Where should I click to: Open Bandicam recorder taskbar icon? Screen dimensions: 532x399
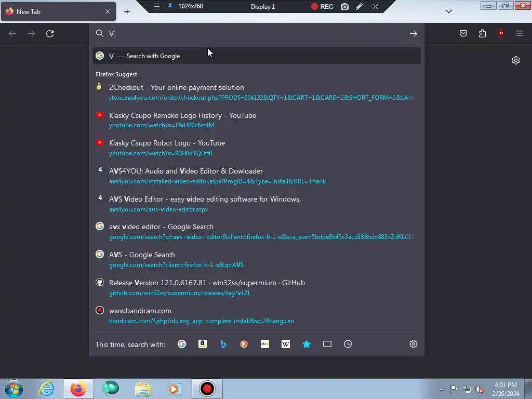pos(207,389)
